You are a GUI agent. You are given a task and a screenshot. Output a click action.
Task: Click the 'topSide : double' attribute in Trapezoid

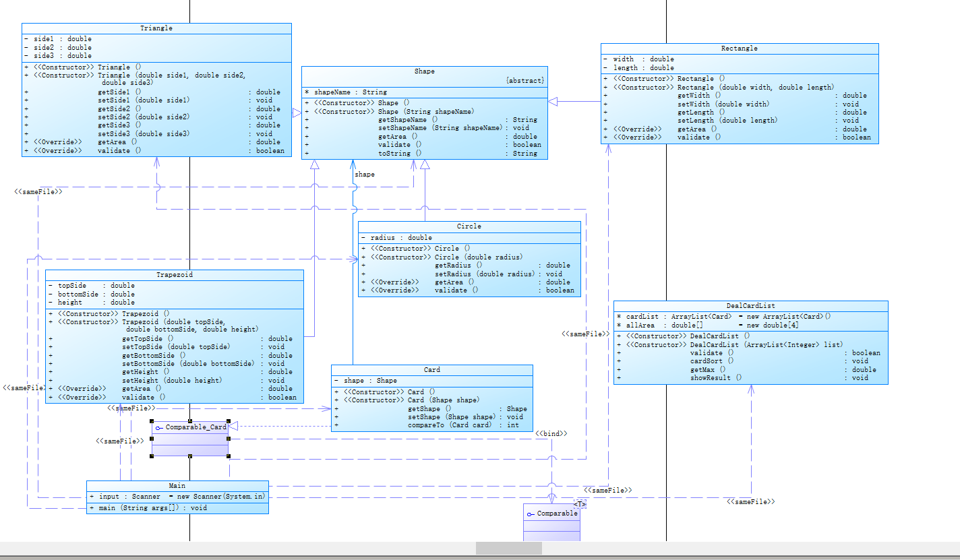click(92, 286)
